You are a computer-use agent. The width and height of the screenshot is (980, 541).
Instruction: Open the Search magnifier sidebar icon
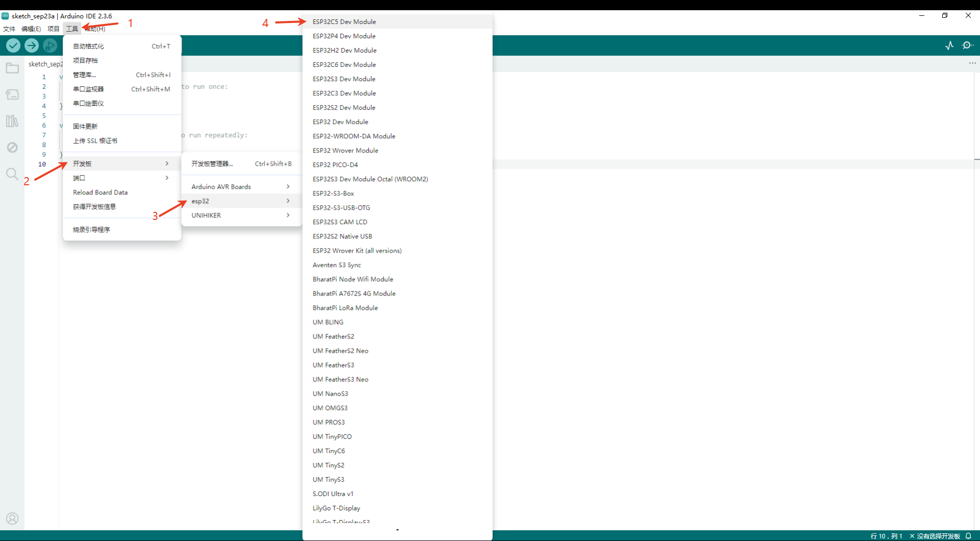point(12,174)
